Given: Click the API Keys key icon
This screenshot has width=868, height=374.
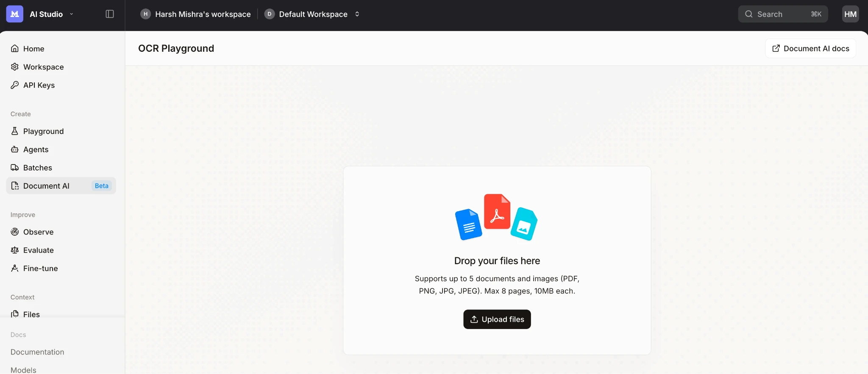Looking at the screenshot, I should (x=15, y=85).
